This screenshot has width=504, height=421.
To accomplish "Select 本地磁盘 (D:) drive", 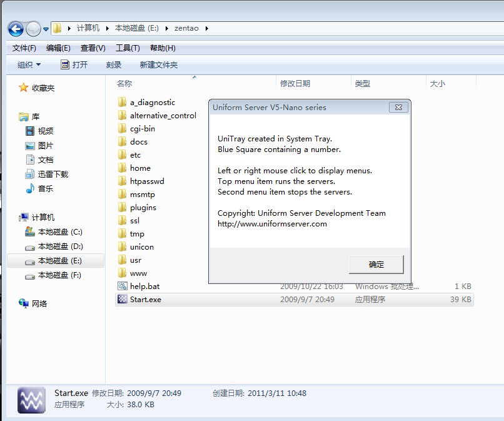I will click(54, 246).
